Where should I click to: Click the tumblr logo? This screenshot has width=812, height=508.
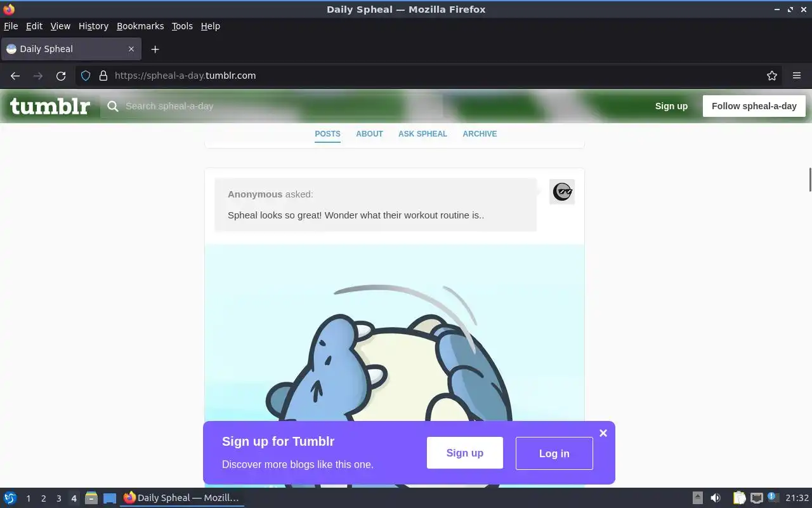(50, 106)
